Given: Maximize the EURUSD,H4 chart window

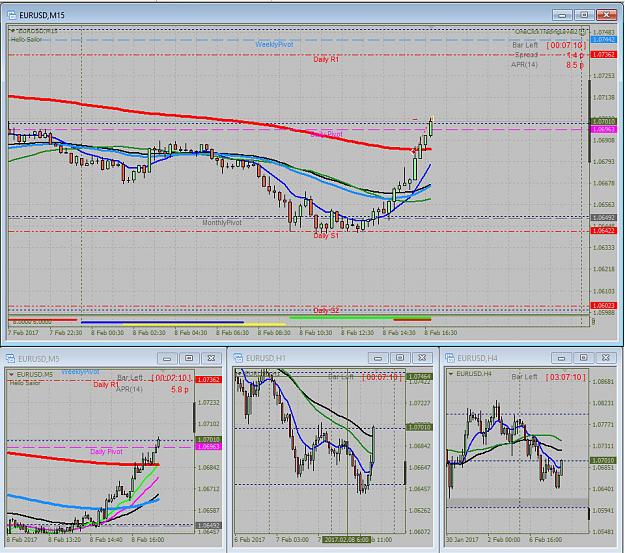Looking at the screenshot, I should pyautogui.click(x=583, y=358).
